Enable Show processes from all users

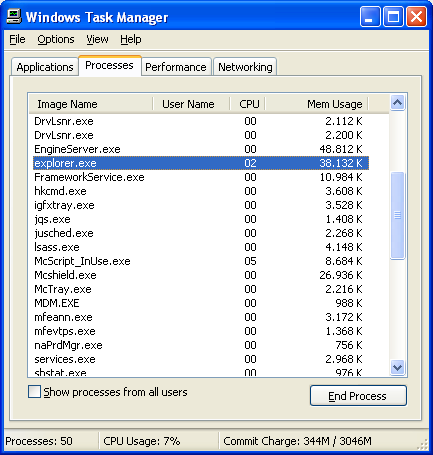(x=34, y=392)
